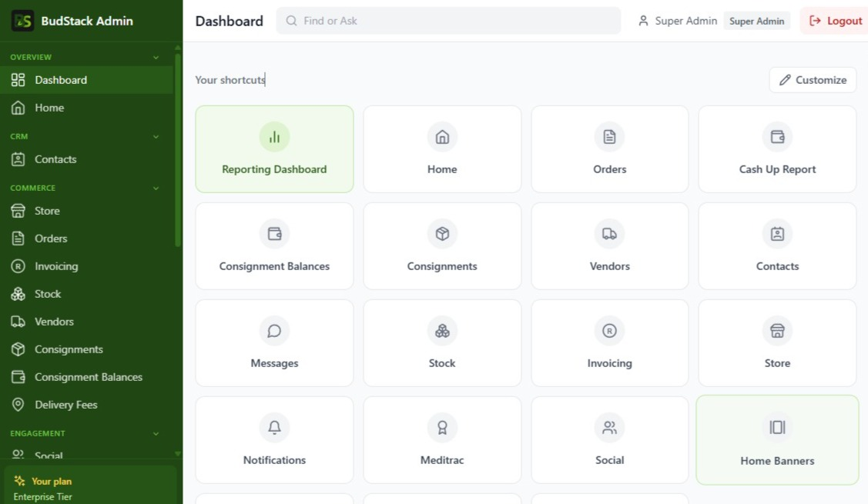Viewport: 868px width, 504px height.
Task: Collapse the CRM section chevron
Action: tap(156, 137)
